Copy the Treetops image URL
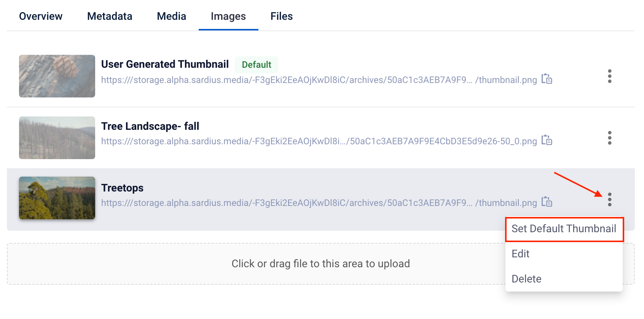Screen dimensions: 644x319 tap(547, 202)
